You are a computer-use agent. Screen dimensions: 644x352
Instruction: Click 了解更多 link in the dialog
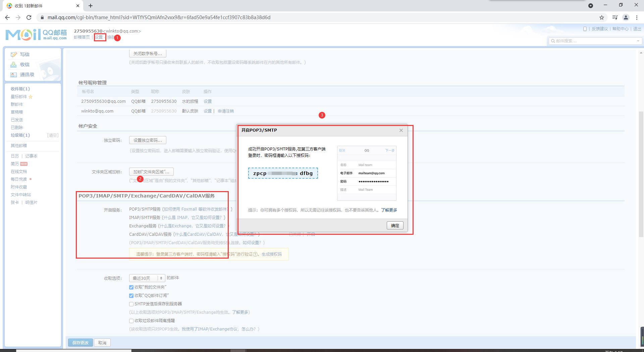click(x=389, y=210)
